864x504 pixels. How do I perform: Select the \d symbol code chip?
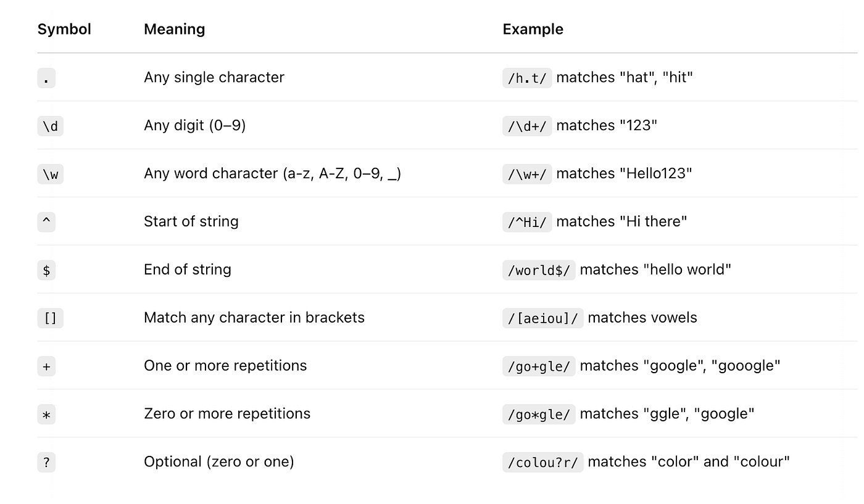click(x=50, y=126)
